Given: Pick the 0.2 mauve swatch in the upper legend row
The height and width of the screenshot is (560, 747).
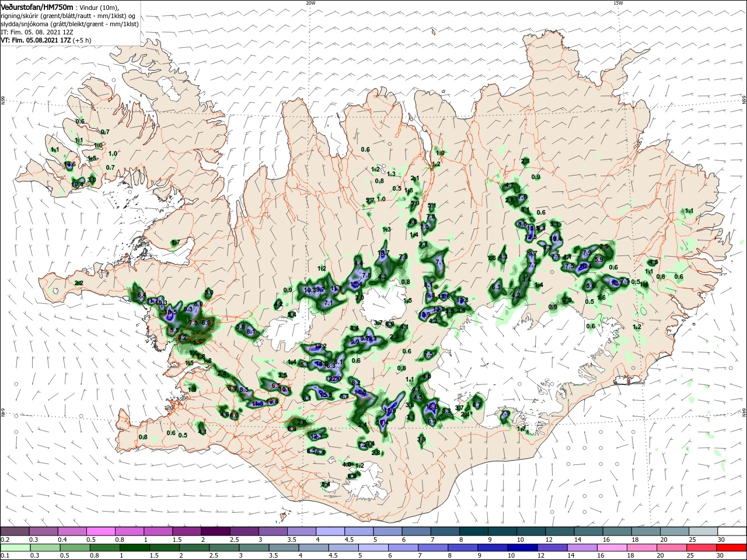Looking at the screenshot, I should (x=15, y=531).
